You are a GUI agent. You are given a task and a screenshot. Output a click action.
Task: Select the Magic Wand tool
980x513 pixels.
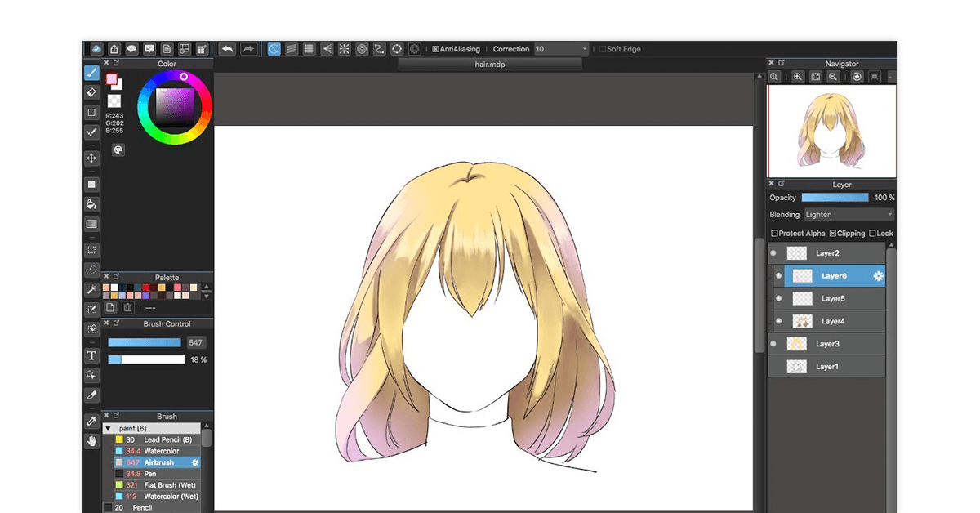coord(92,290)
